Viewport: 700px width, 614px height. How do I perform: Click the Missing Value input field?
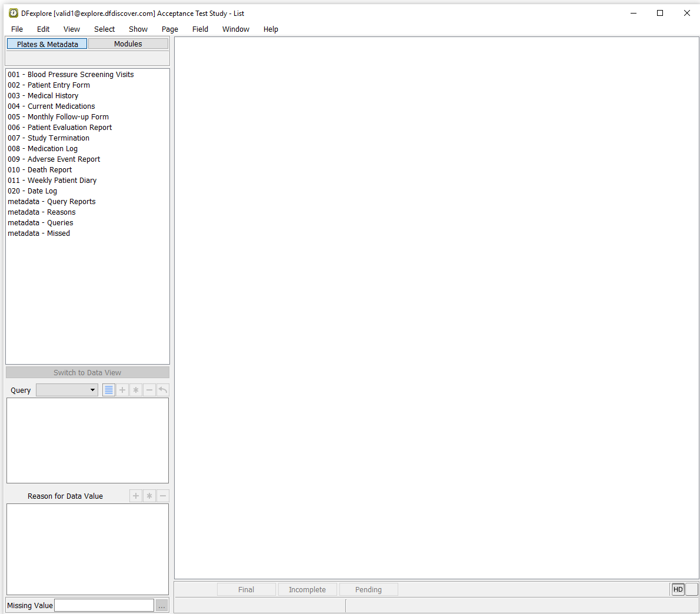[104, 605]
